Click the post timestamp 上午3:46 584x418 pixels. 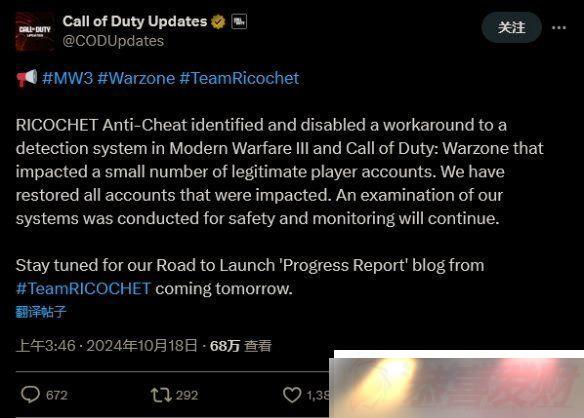point(45,346)
